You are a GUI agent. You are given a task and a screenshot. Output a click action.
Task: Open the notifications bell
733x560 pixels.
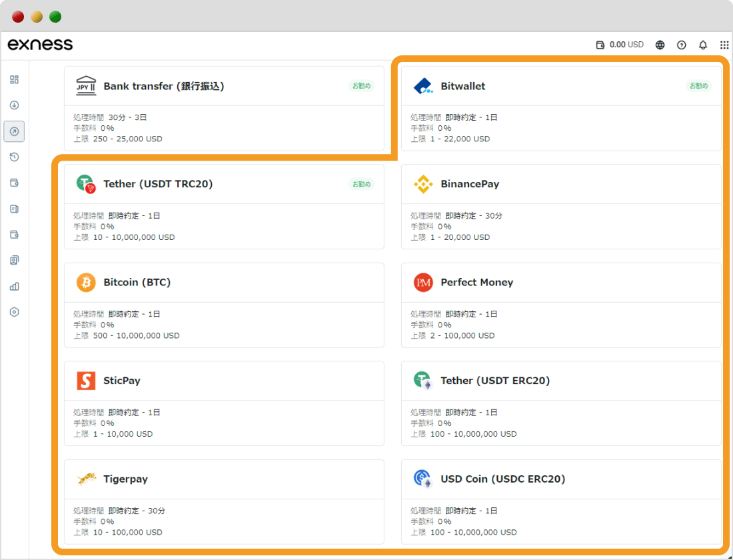703,45
